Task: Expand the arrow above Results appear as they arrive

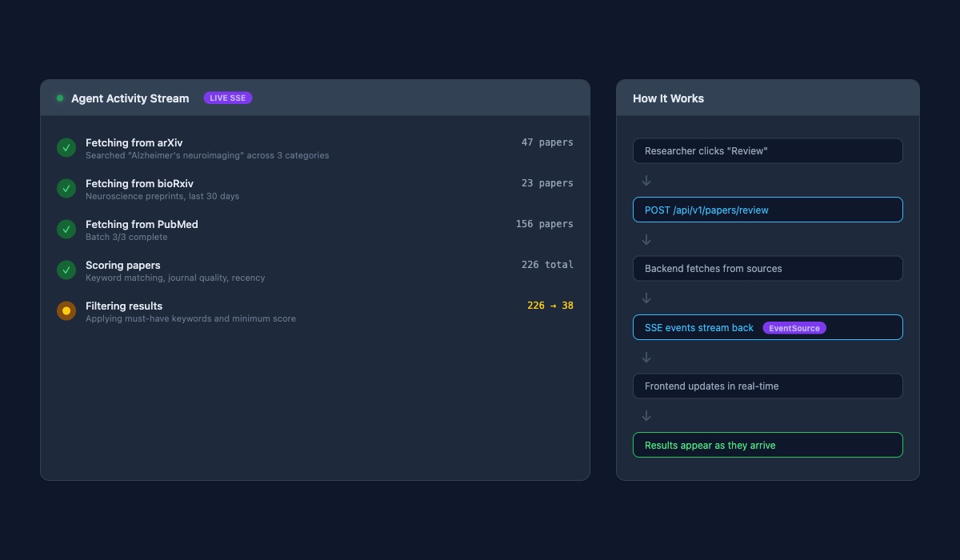Action: [646, 415]
